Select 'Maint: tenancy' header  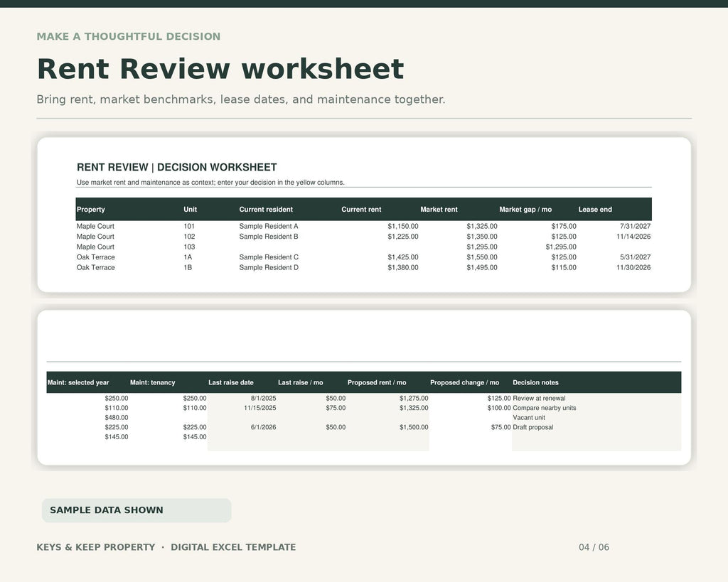tap(152, 382)
